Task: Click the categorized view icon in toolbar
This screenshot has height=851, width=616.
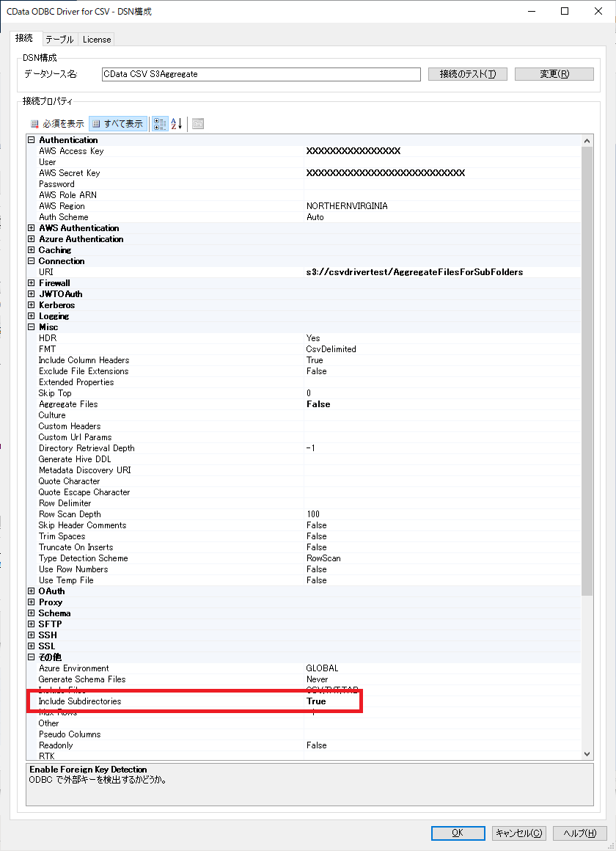Action: point(160,124)
